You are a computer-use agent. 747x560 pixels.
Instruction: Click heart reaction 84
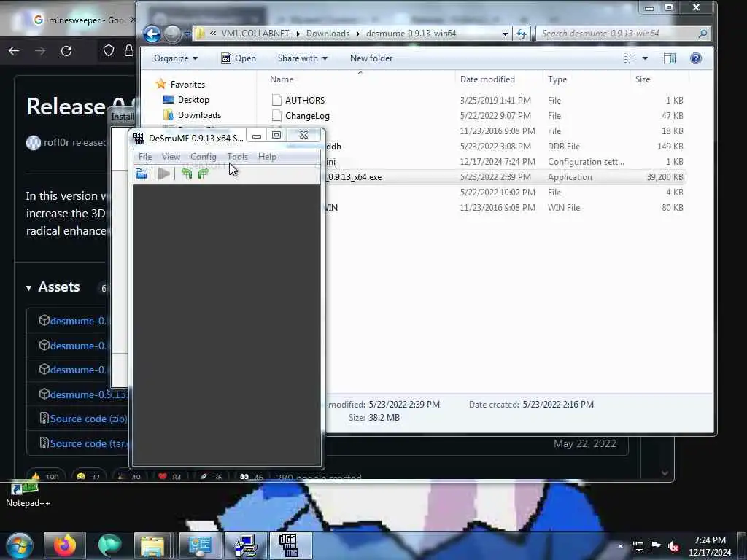point(169,476)
